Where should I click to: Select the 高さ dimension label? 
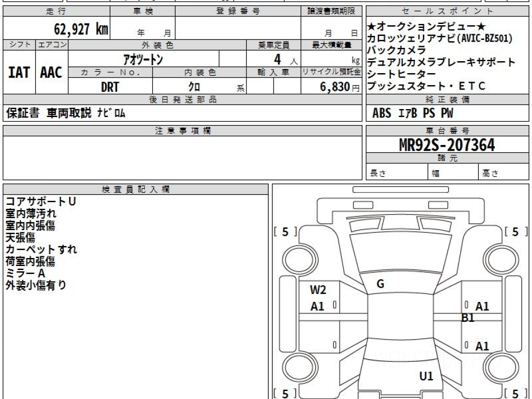491,174
